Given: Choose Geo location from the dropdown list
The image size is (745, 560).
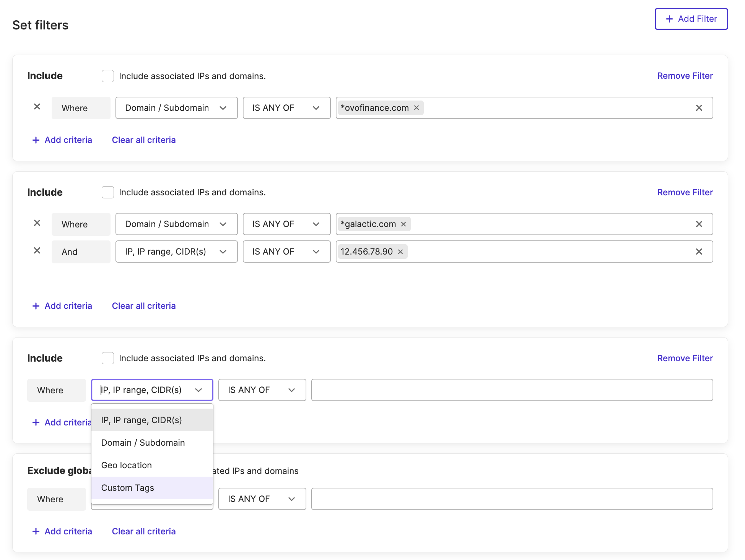Looking at the screenshot, I should 152,465.
